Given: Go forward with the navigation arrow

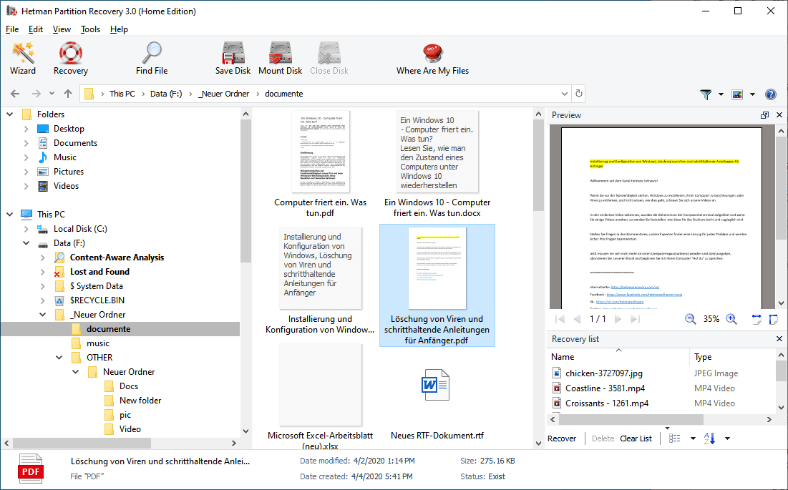Looking at the screenshot, I should (36, 93).
